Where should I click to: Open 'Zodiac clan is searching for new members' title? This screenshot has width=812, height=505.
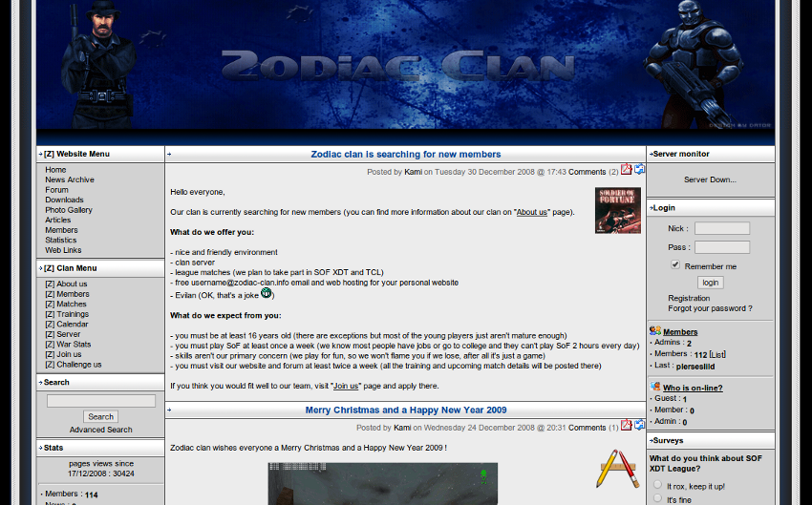point(405,155)
